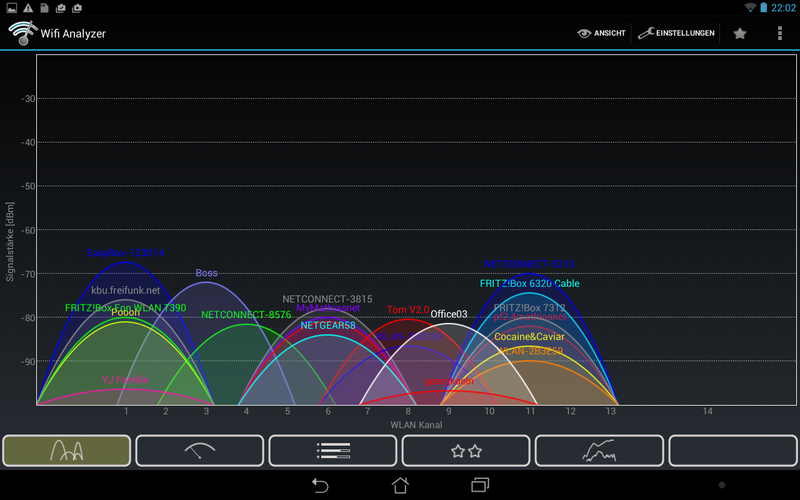This screenshot has width=800, height=500.
Task: Switch to the time graph view
Action: 599,451
